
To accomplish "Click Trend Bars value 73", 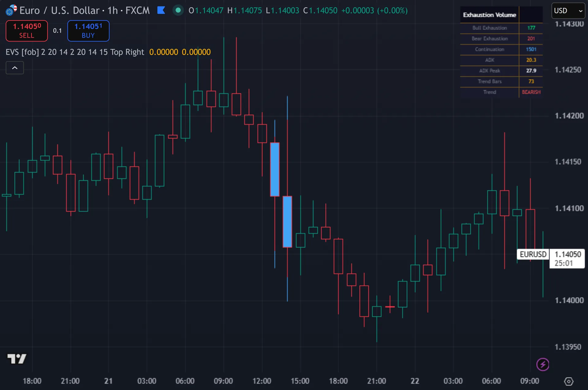I will pos(531,82).
